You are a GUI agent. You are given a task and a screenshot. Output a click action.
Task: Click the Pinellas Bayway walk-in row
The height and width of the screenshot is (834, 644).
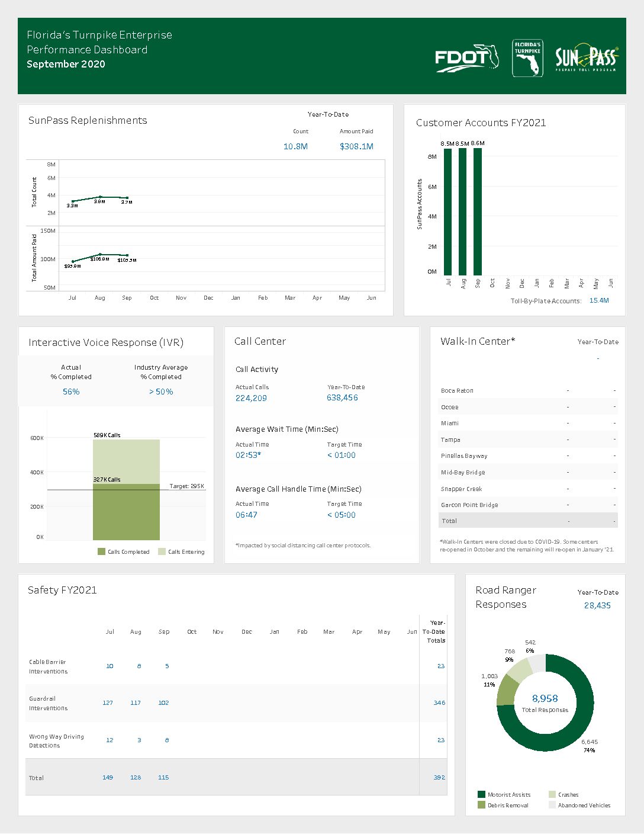pos(529,456)
